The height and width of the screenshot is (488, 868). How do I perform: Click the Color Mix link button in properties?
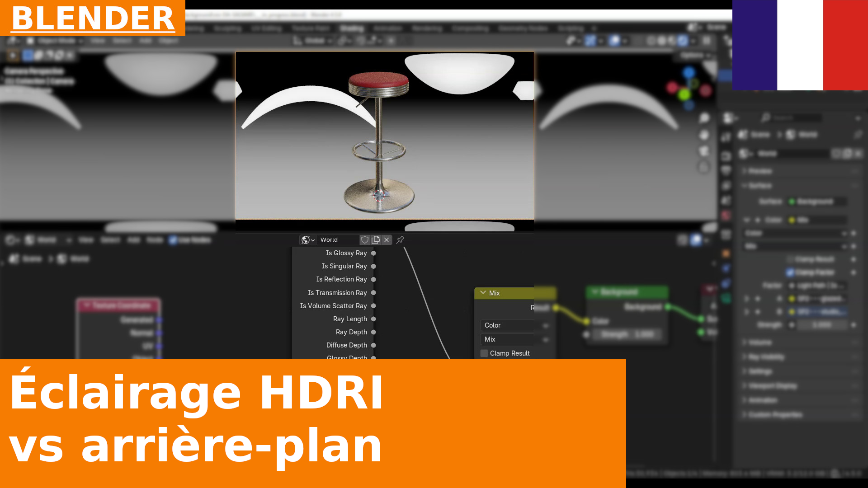818,220
